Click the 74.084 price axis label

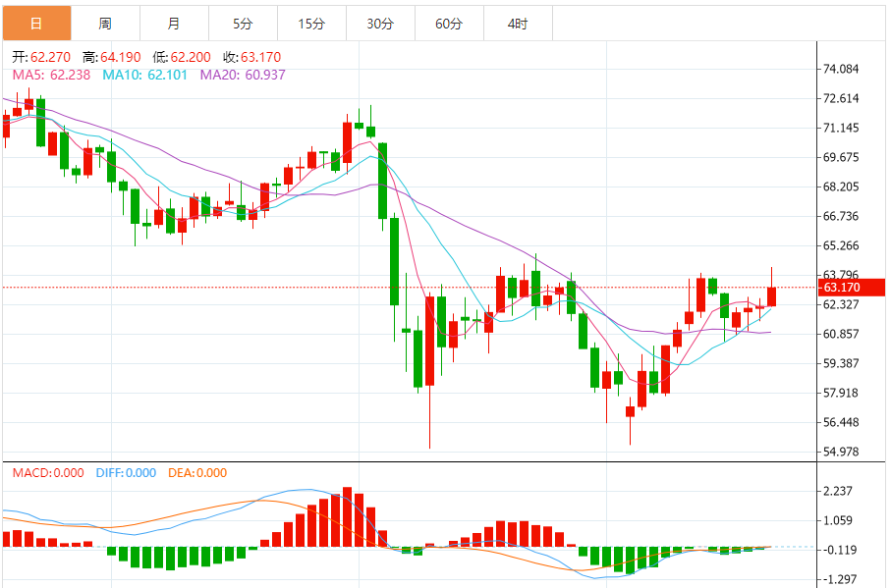pos(841,70)
